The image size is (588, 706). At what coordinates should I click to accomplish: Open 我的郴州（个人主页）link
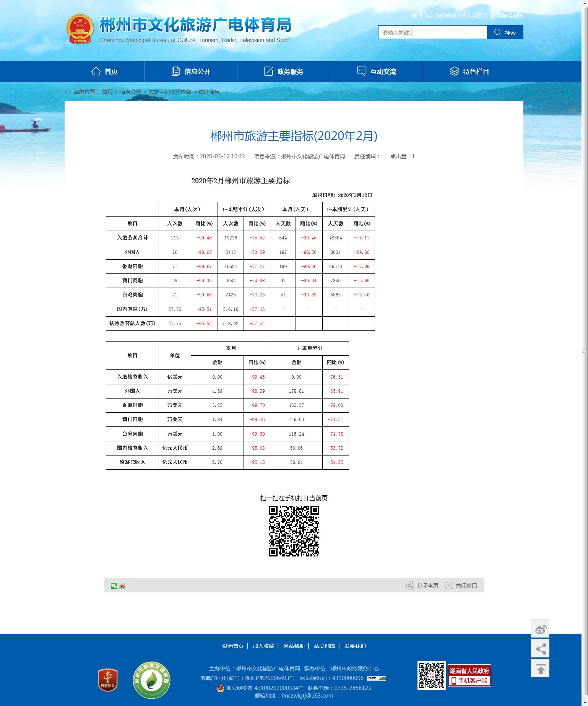tap(461, 16)
